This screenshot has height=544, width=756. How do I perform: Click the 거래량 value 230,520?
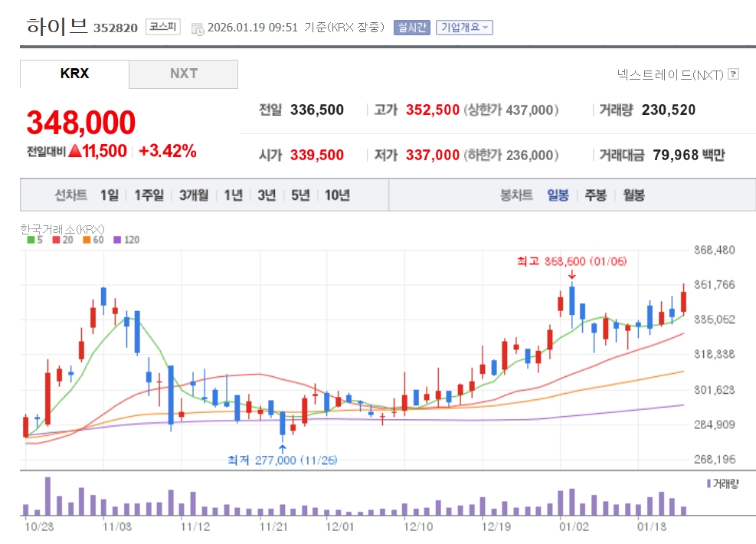coord(668,110)
